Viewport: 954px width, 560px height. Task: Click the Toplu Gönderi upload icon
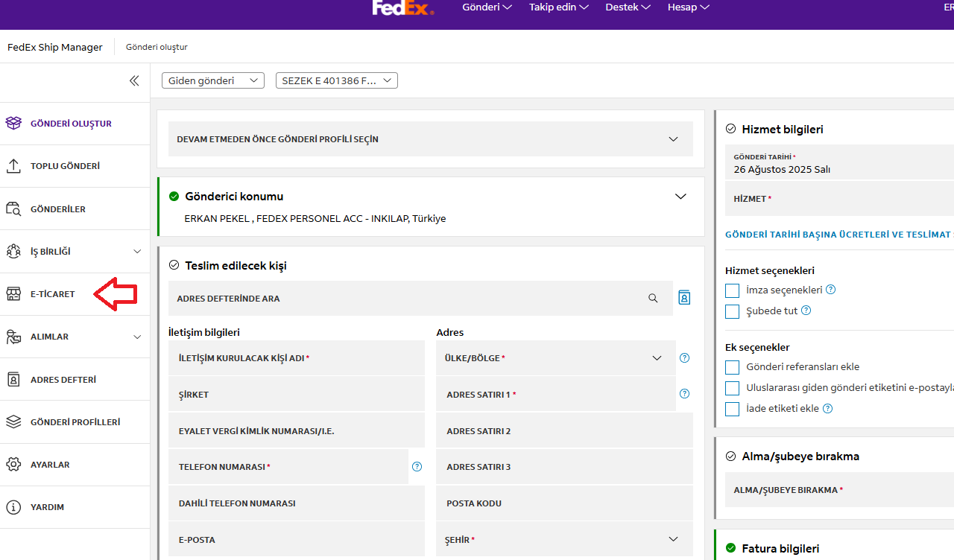coord(13,166)
